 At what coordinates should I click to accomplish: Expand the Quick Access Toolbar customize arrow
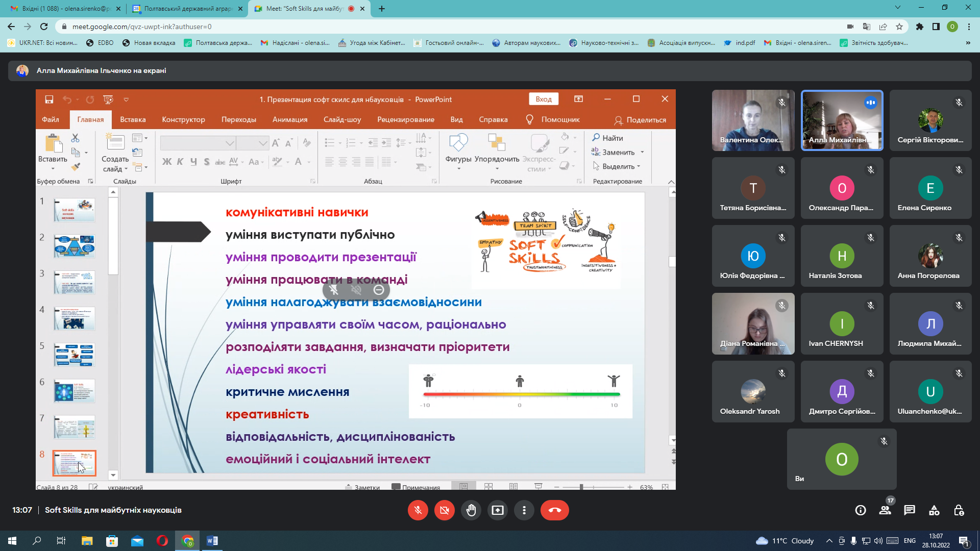click(x=126, y=99)
